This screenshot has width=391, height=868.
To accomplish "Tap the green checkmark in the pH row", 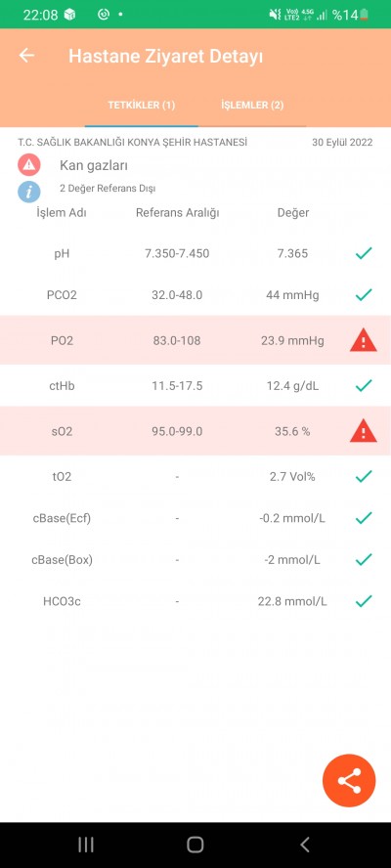I will 364,253.
